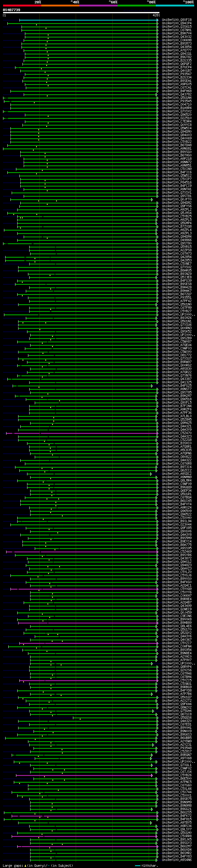This screenshot has width=197, height=868.
Task: Select hit UniRef100_A9TBY5
Action: pyautogui.click(x=176, y=823)
